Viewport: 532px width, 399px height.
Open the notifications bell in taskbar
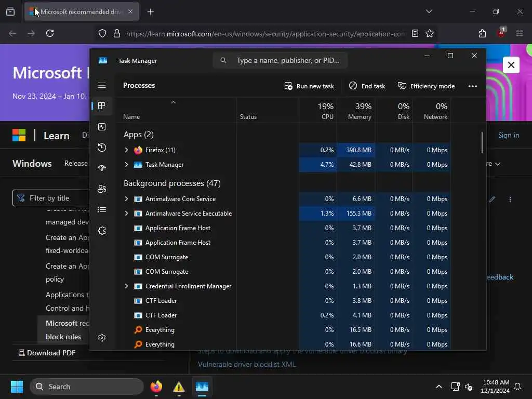[x=518, y=387]
